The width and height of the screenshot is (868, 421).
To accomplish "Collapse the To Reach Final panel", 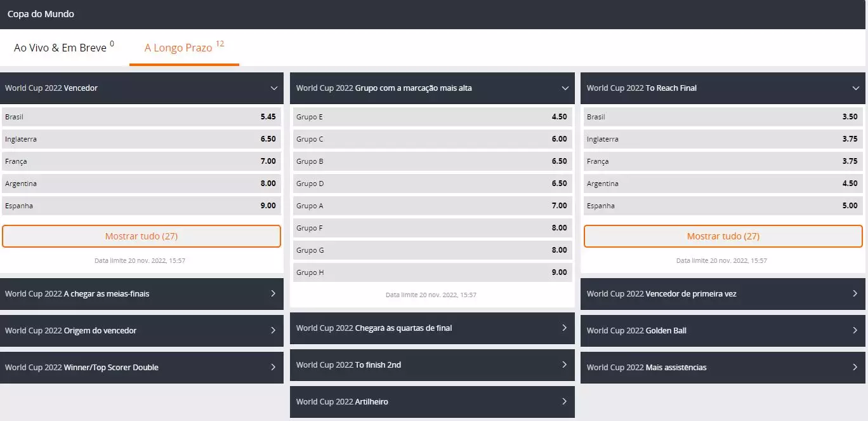I will 855,88.
